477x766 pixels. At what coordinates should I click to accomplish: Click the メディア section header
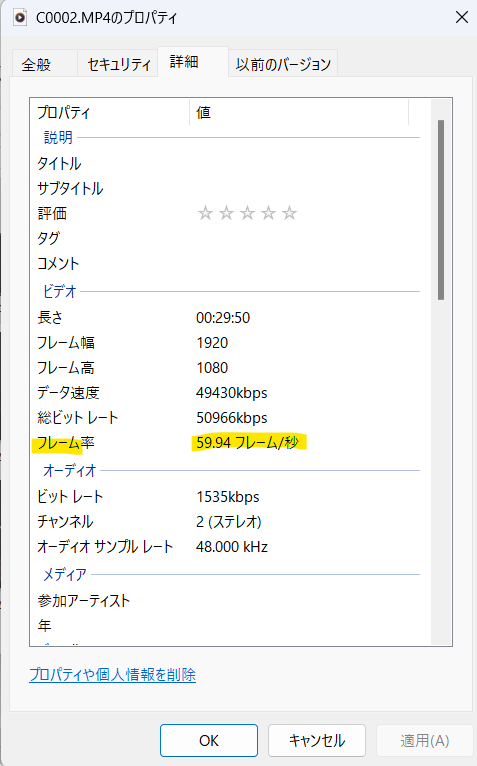tap(65, 574)
